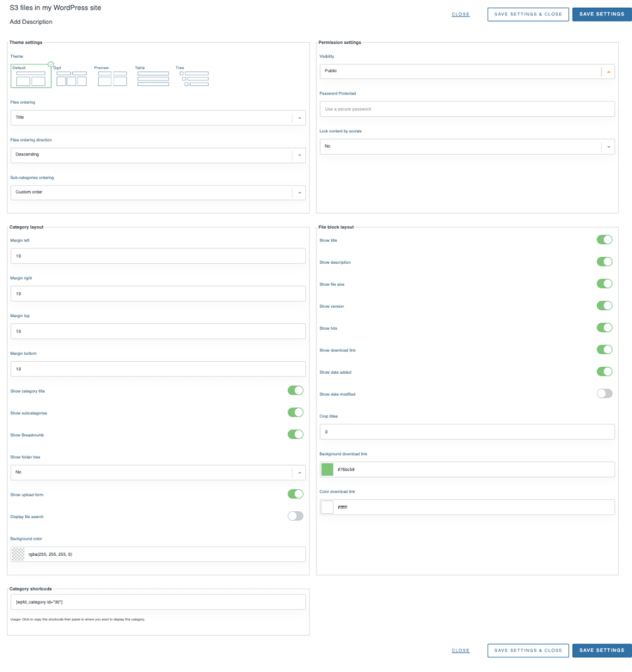Turn off the Show upload form switch
632x672 pixels.
pyautogui.click(x=295, y=494)
